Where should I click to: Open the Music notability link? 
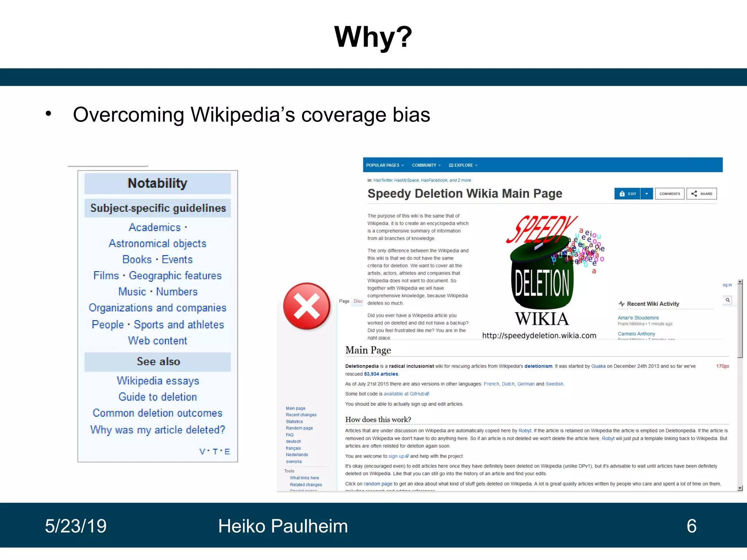132,292
